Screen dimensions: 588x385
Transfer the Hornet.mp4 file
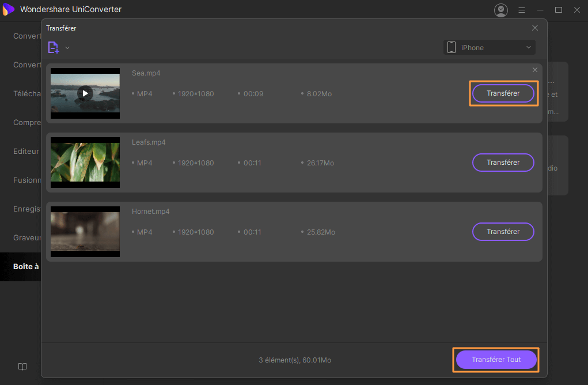coord(503,232)
